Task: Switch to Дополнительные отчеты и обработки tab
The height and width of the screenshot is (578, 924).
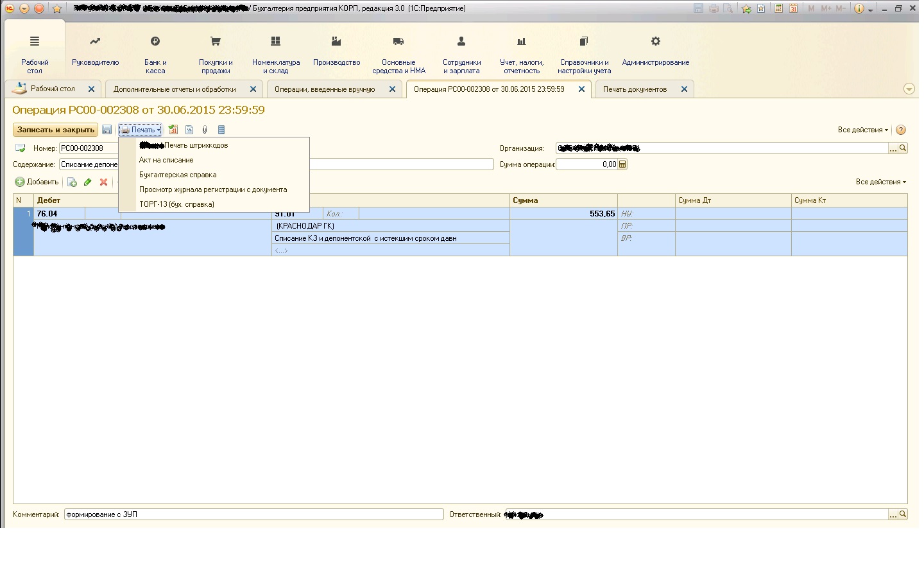Action: 175,89
